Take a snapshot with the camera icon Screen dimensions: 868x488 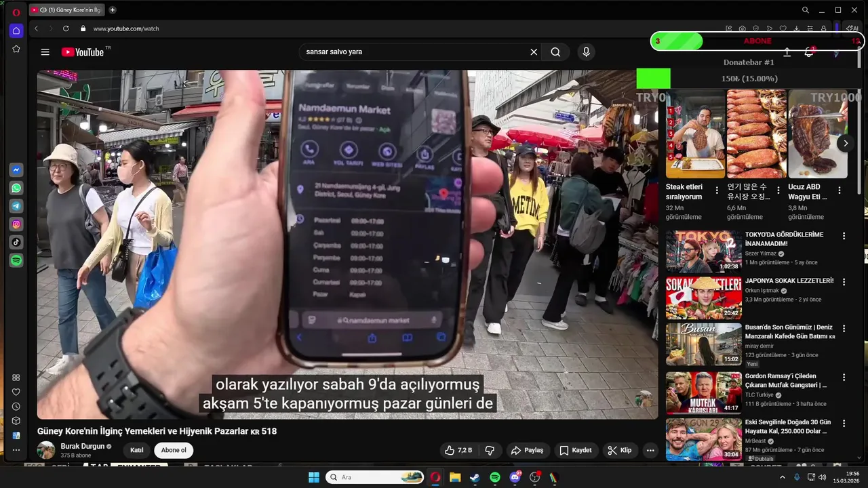click(742, 28)
